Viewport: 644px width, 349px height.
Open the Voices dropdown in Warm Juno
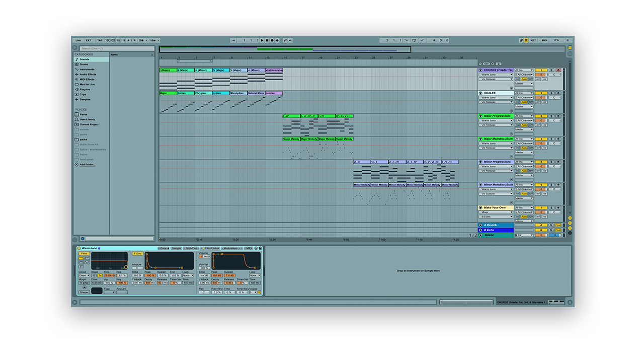coord(253,292)
